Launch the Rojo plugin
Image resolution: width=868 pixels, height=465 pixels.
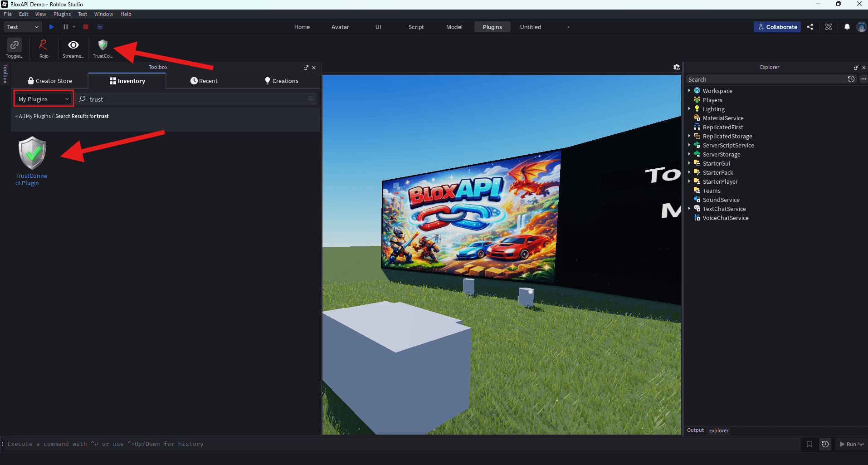pos(43,48)
